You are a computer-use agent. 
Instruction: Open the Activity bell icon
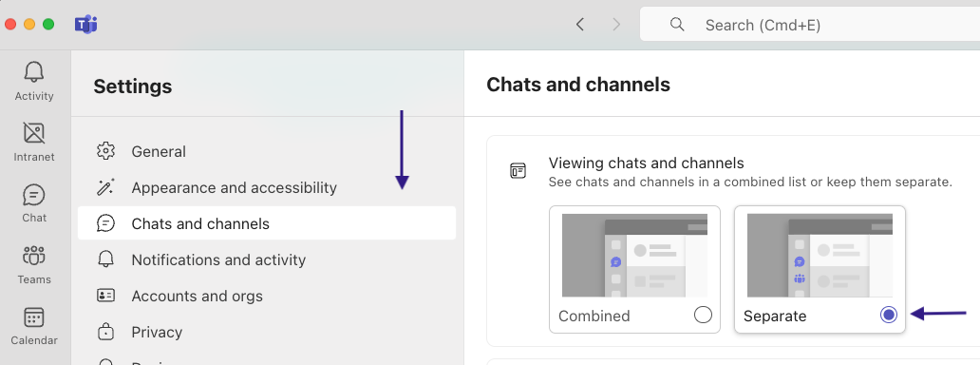click(34, 72)
